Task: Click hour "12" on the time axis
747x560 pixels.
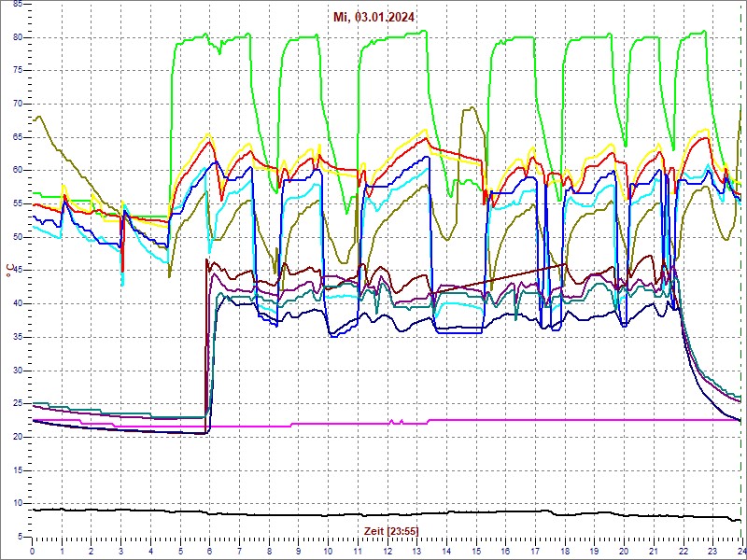Action: click(388, 549)
